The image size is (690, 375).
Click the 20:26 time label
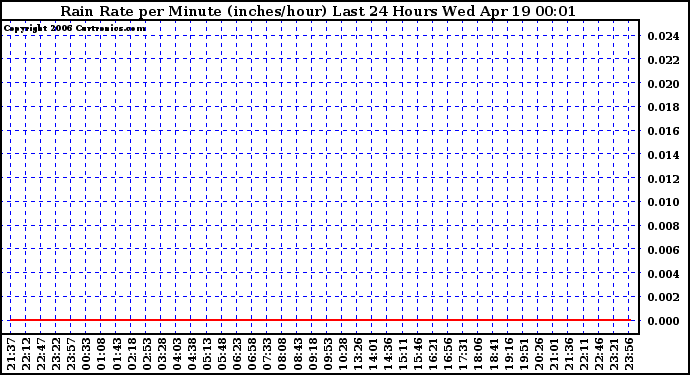(x=538, y=354)
